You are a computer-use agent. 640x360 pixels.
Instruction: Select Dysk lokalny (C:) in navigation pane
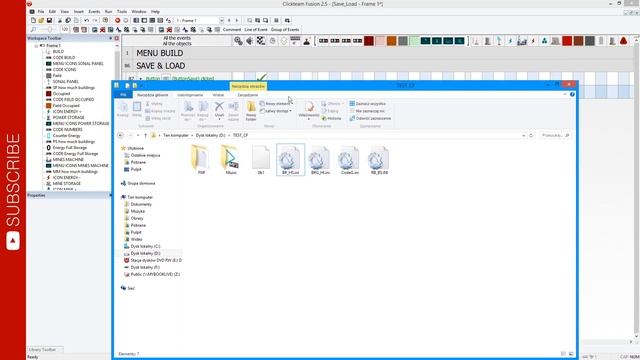(145, 247)
